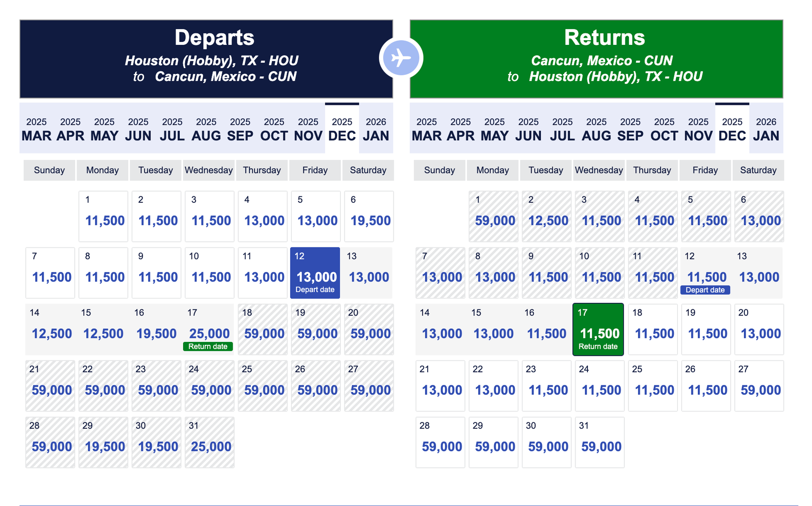Screen dimensions: 812x506
Task: Select December 2 return for 12,500 points
Action: (x=546, y=216)
